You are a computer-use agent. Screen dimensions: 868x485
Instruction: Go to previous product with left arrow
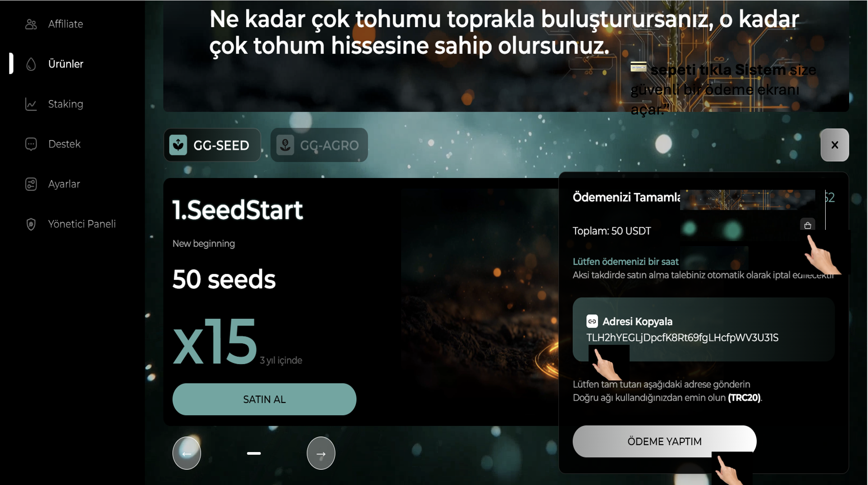click(187, 453)
